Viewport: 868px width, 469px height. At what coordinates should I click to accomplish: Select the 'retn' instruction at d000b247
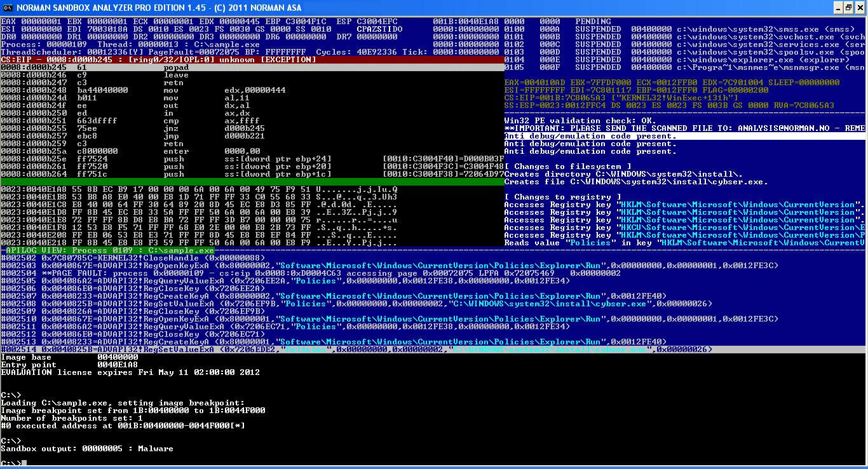tap(252, 83)
